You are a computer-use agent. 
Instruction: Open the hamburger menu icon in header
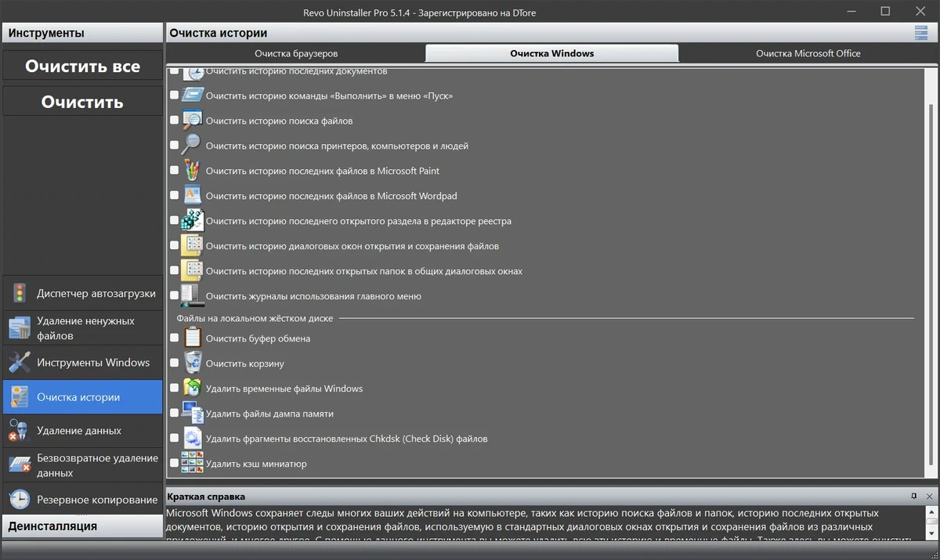point(920,32)
